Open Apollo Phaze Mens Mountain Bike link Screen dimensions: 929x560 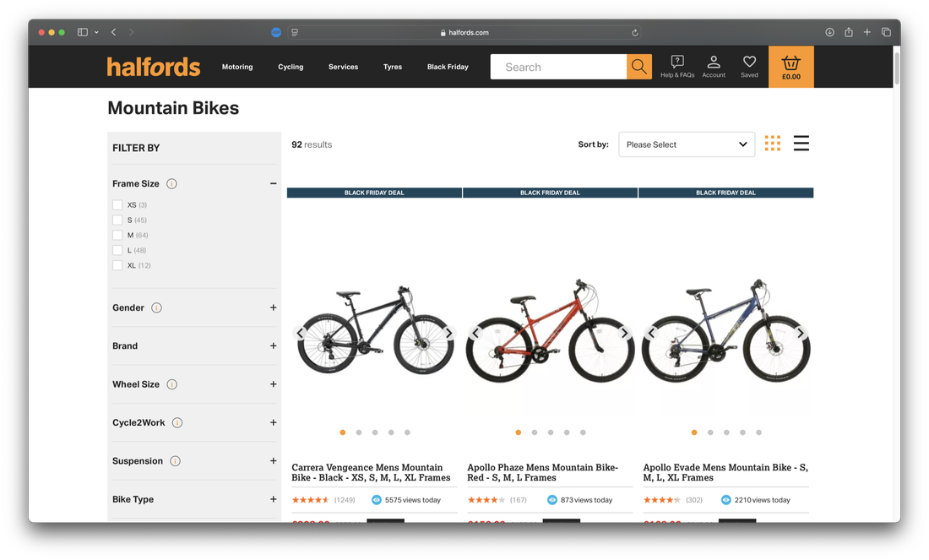(543, 472)
